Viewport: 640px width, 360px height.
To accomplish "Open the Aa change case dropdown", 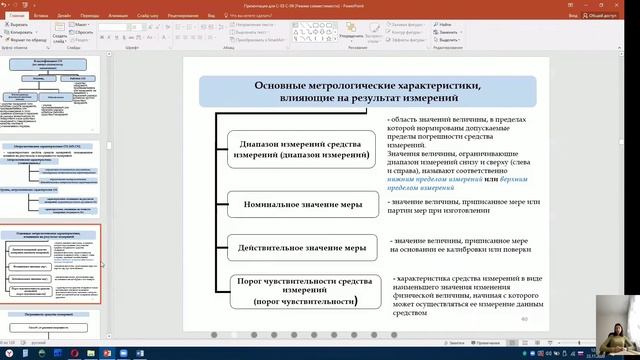I will point(150,37).
